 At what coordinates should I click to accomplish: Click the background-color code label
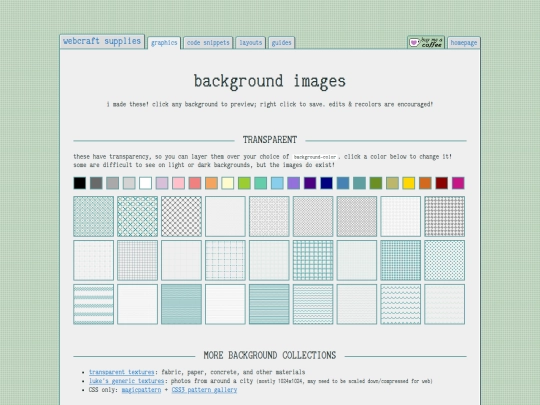[315, 157]
